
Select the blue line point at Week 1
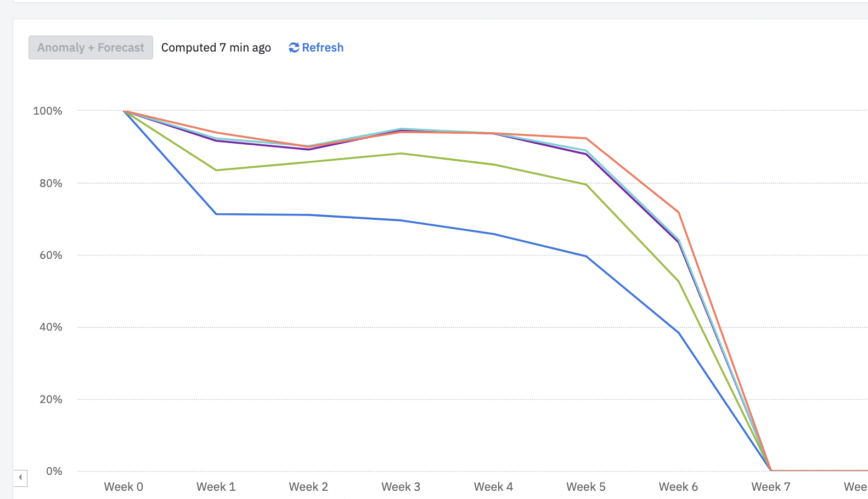[x=216, y=214]
